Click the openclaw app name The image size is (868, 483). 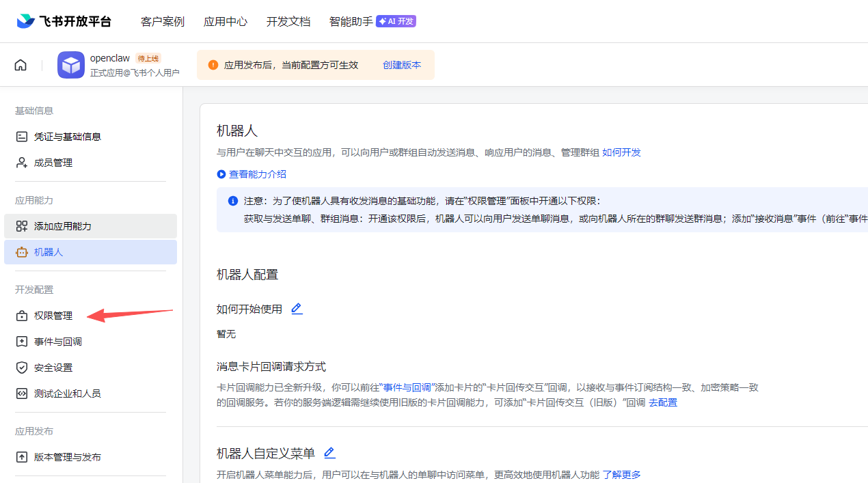pos(110,58)
